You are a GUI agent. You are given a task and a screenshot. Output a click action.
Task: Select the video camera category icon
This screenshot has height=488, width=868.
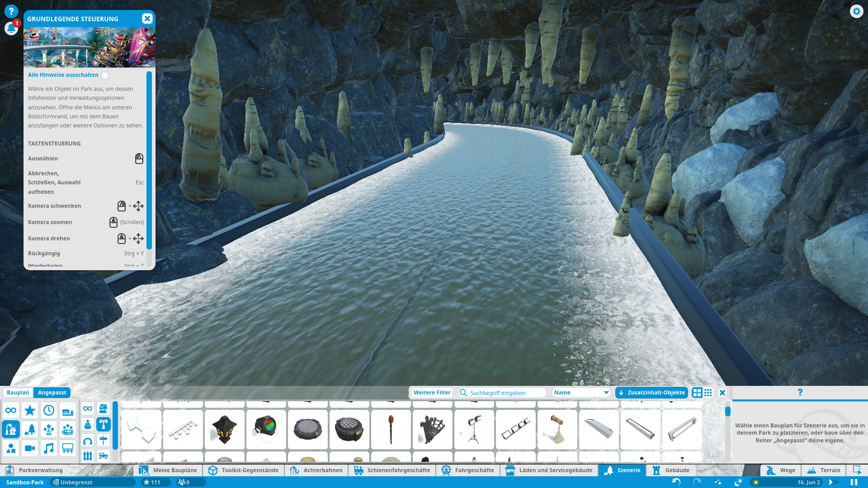(x=30, y=448)
